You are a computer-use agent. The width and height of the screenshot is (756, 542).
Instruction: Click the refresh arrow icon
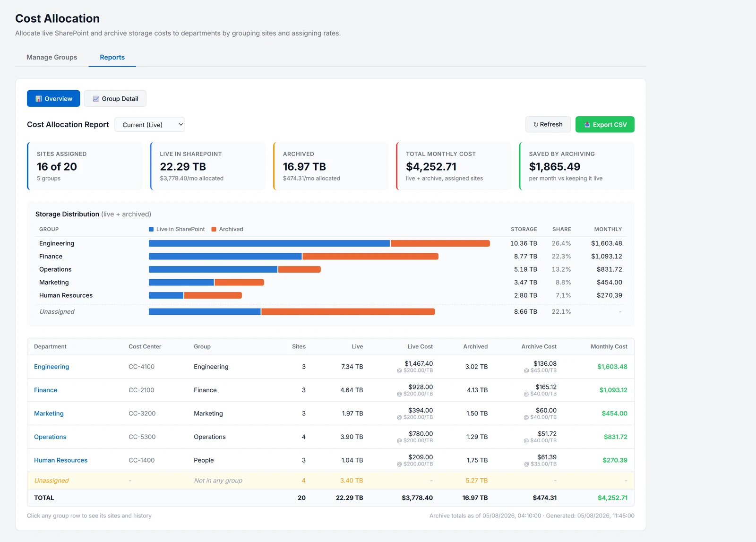coord(536,125)
